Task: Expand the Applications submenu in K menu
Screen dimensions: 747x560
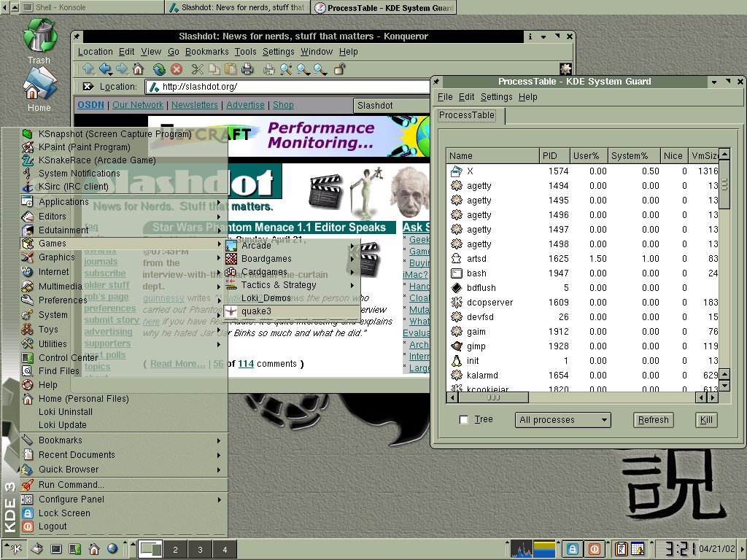Action: [123, 201]
